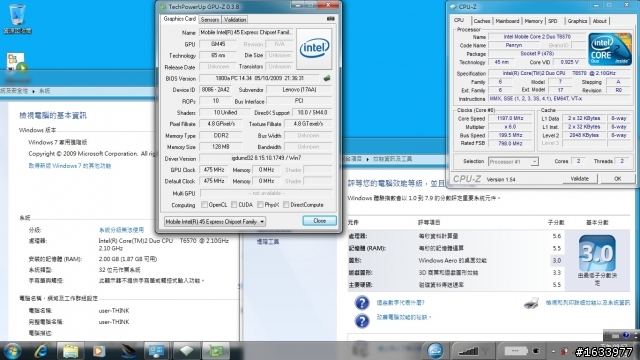The height and width of the screenshot is (360, 640).
Task: Click link about new Windows 7 features
Action: [70, 166]
